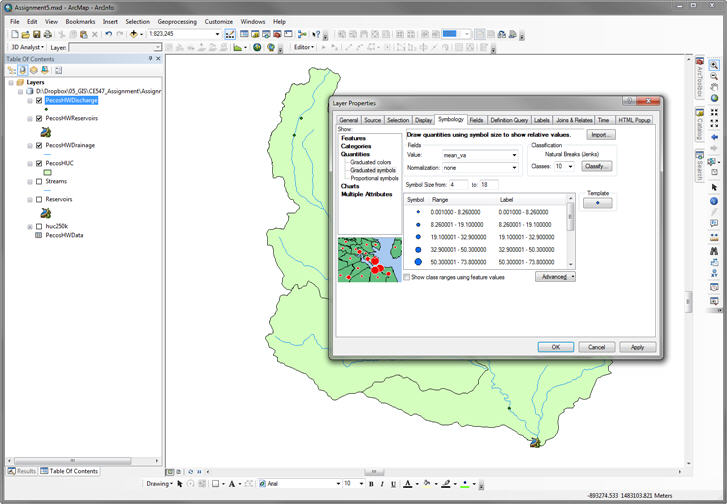Select List By Drawing Order icon
The width and height of the screenshot is (727, 504).
pos(11,70)
